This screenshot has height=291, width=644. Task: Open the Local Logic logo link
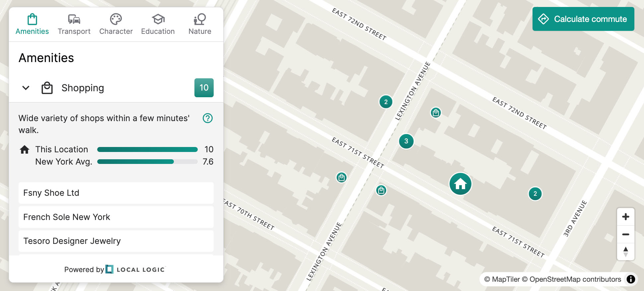tap(135, 269)
